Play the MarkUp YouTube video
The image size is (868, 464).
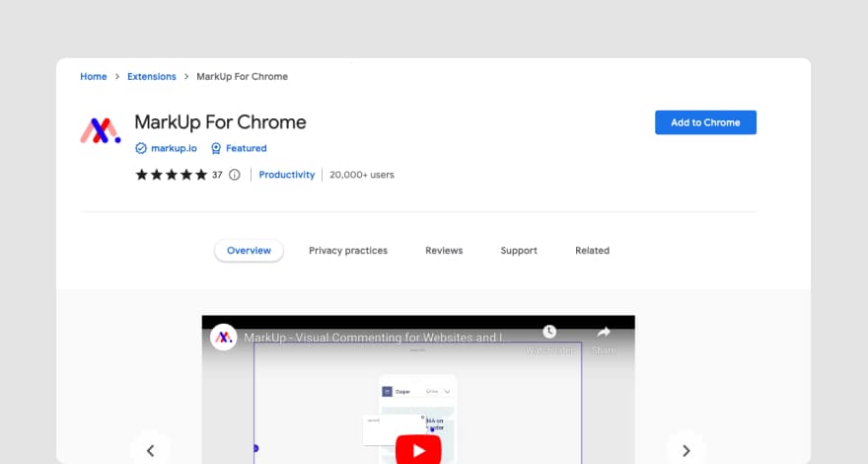click(x=418, y=450)
